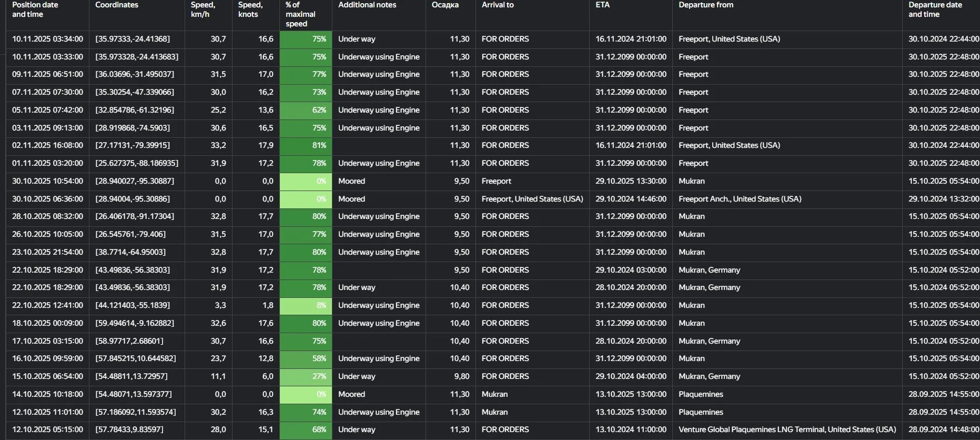Select date cell 30.10.2025 10:54:00

(47, 181)
